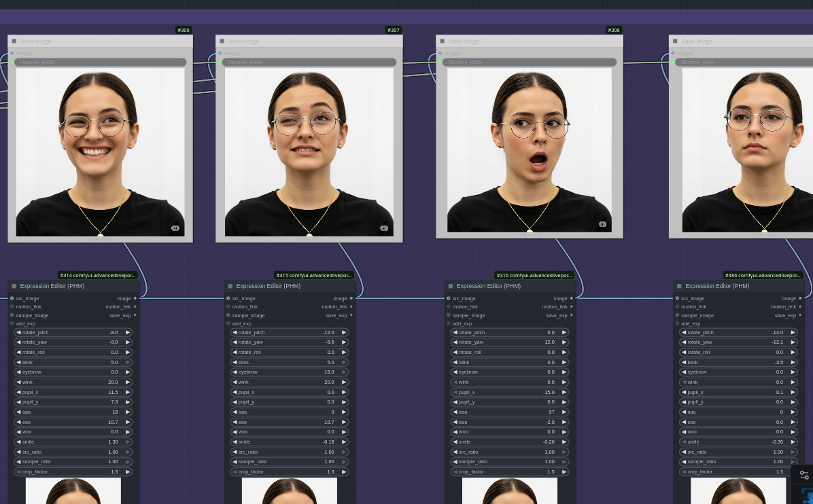Select the Save Image #307 node title
Viewport: 813px width, 504px height.
tap(243, 41)
